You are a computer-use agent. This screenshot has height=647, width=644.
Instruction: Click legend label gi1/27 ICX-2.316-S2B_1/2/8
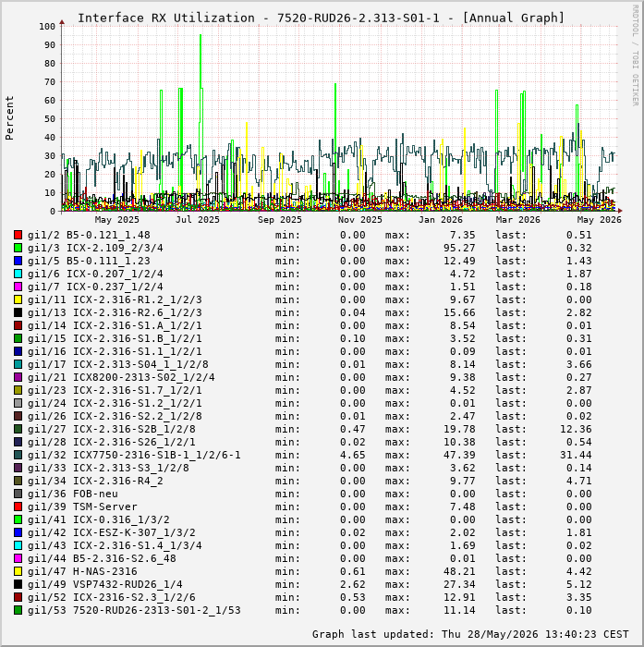tap(112, 429)
